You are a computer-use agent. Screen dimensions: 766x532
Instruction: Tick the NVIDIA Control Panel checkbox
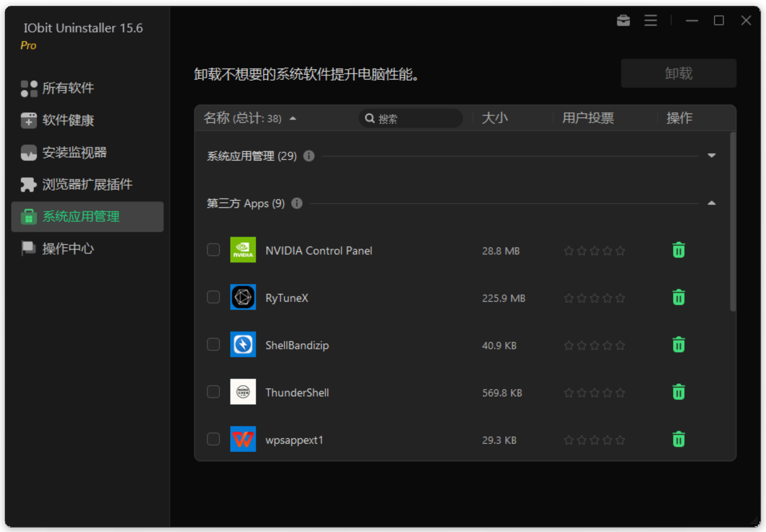213,250
